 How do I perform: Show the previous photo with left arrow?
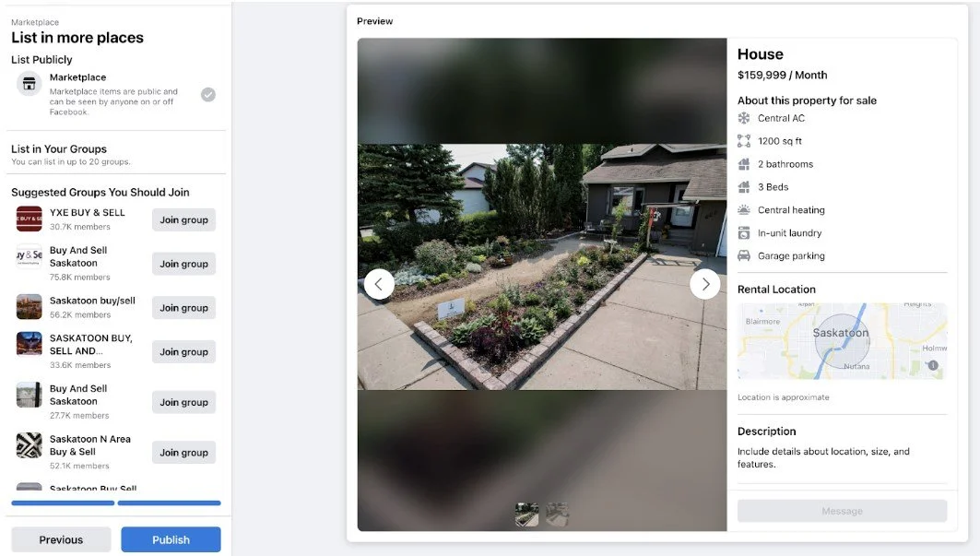[x=379, y=284]
